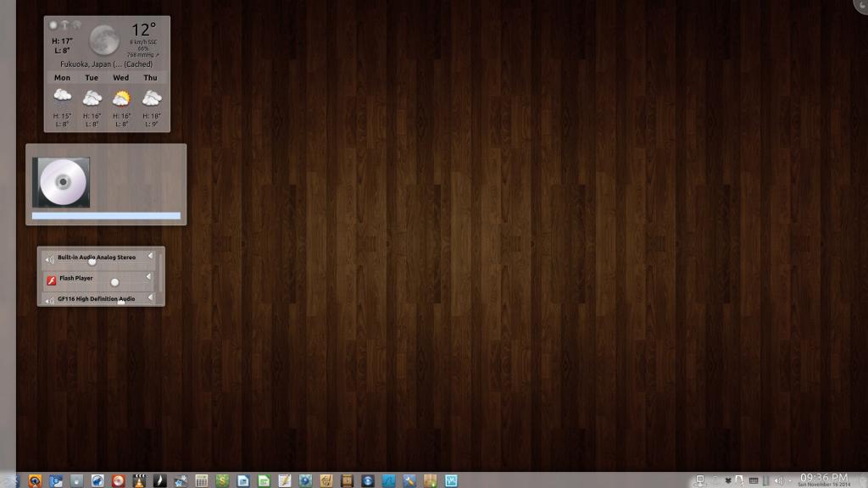Select Monday forecast column in weather widget
The image size is (868, 488).
click(63, 97)
